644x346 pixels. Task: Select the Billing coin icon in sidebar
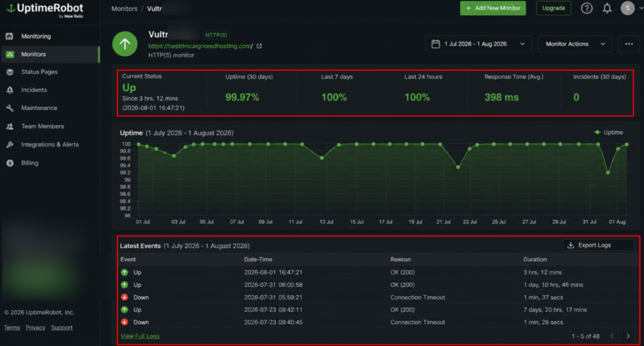point(10,163)
